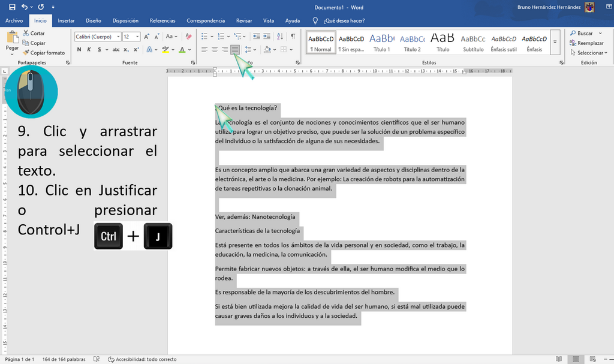Click the Save icon in quick access toolbar
Screen dimensions: 614x364
[12, 7]
